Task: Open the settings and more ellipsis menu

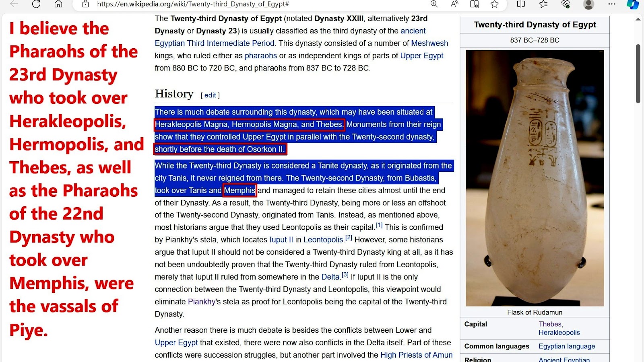Action: (x=612, y=4)
